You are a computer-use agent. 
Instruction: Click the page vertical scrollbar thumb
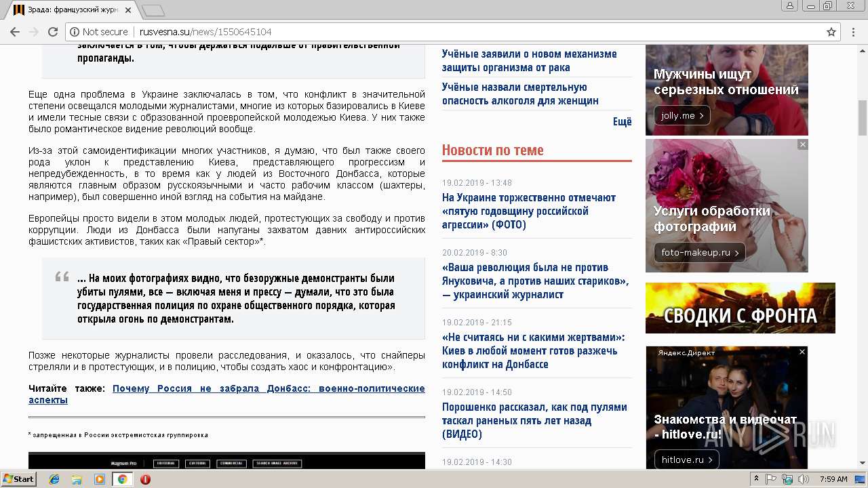tap(863, 117)
